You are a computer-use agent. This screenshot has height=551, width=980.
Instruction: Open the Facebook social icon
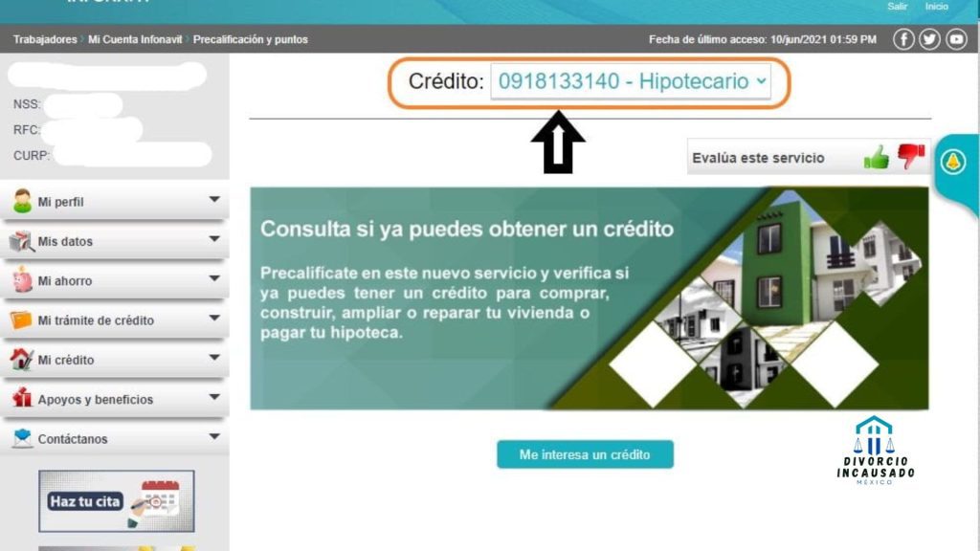pos(903,39)
